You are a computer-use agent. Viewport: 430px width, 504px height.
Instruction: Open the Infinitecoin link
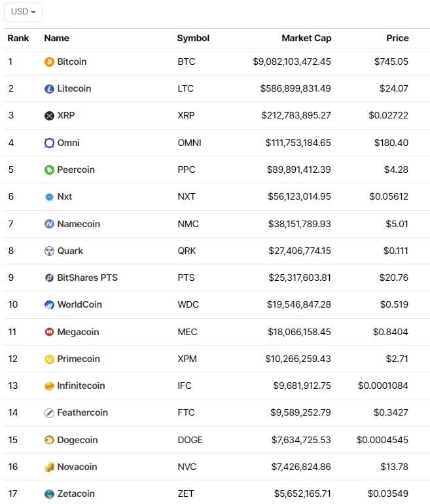coord(81,386)
